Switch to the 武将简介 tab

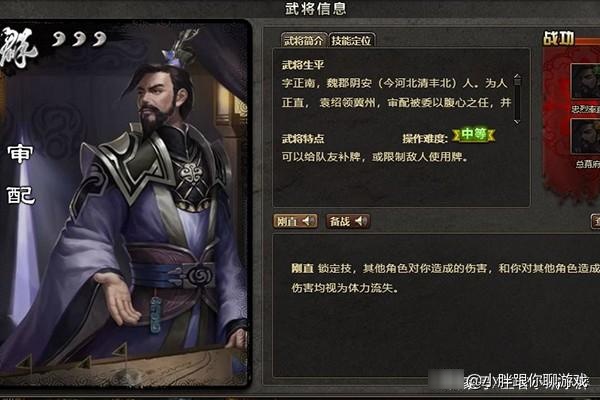304,40
